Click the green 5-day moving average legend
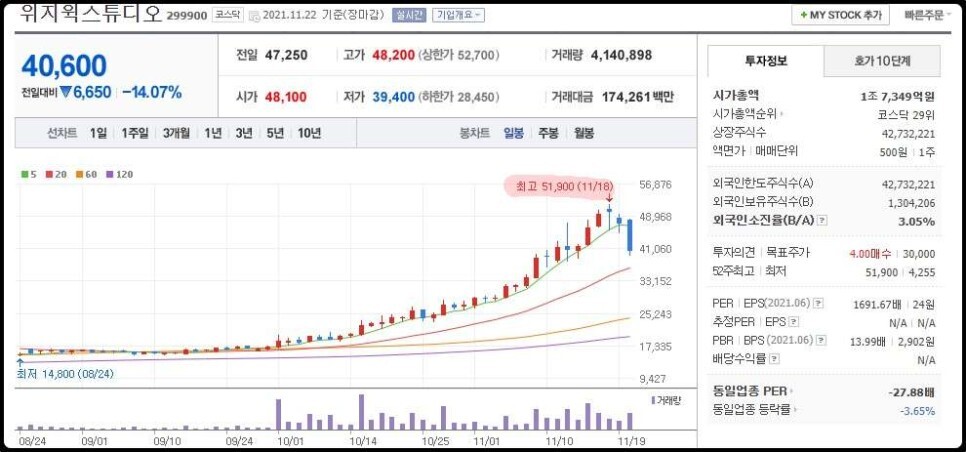Viewport: 966px width, 452px height. 29,174
